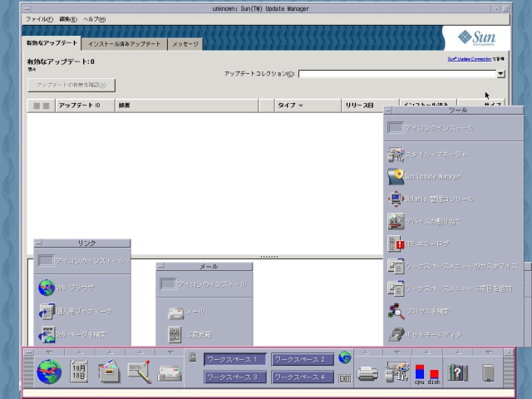532x399 pixels.
Task: Open the Help bookshelf question mark icon
Action: click(x=457, y=372)
